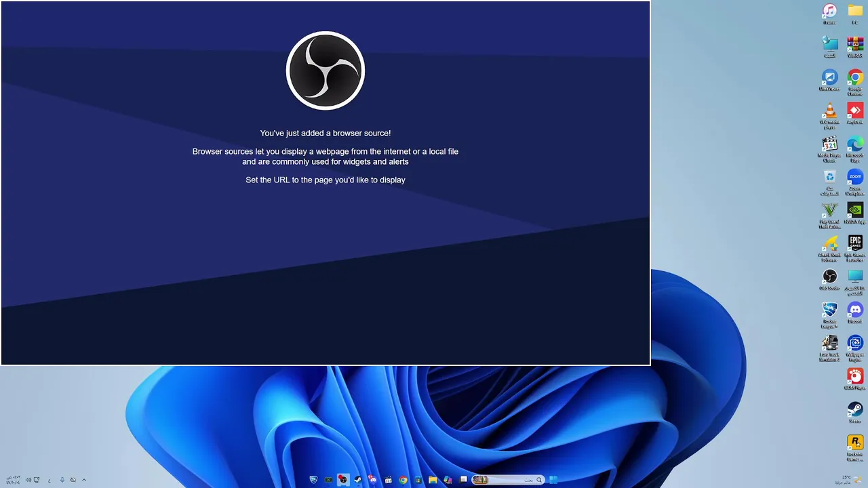
Task: Launch the Zoom Workplace desktop shortcut
Action: (855, 182)
